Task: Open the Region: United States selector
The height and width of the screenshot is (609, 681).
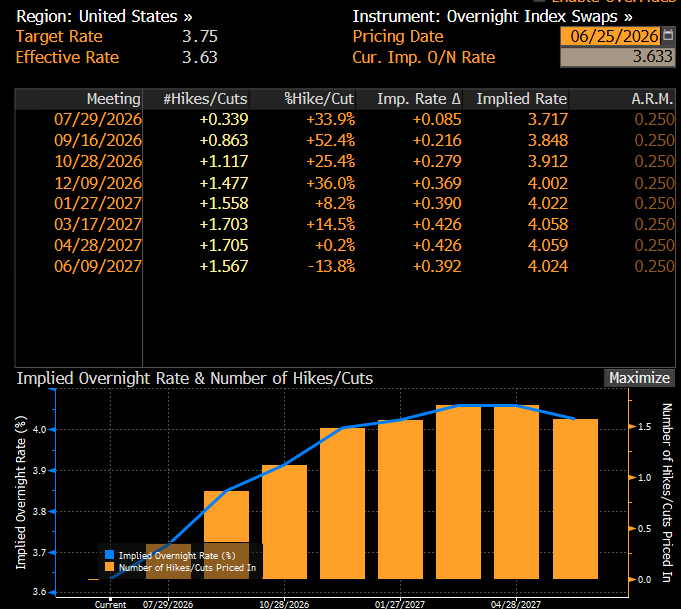Action: coord(104,17)
